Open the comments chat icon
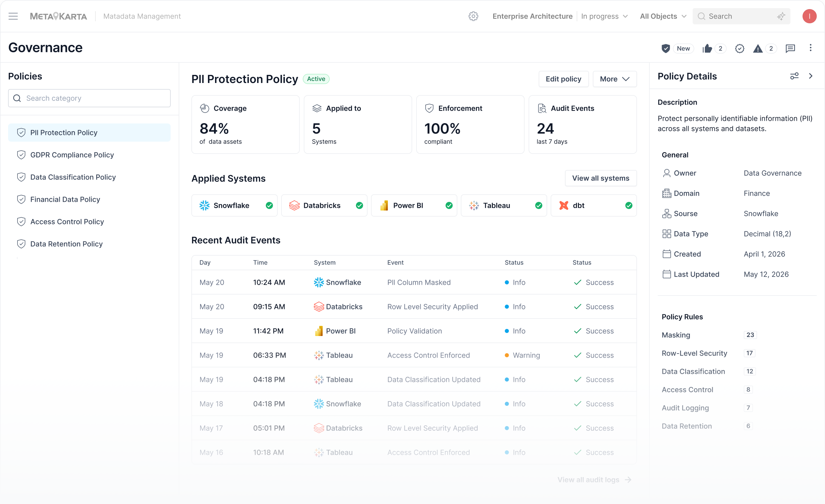 click(790, 49)
